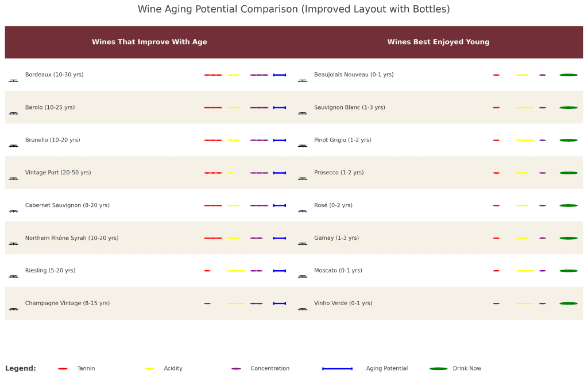Viewport: 588px width, 390px height.
Task: Select the "Wines That Improve With Age" header
Action: tap(149, 42)
